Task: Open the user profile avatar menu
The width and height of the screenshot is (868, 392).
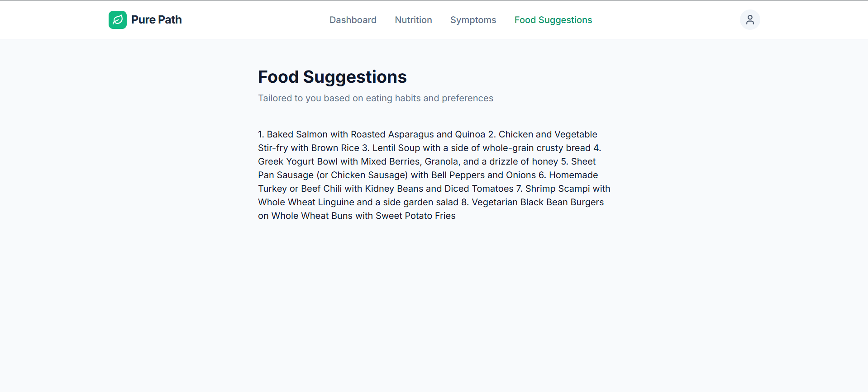Action: pos(750,20)
